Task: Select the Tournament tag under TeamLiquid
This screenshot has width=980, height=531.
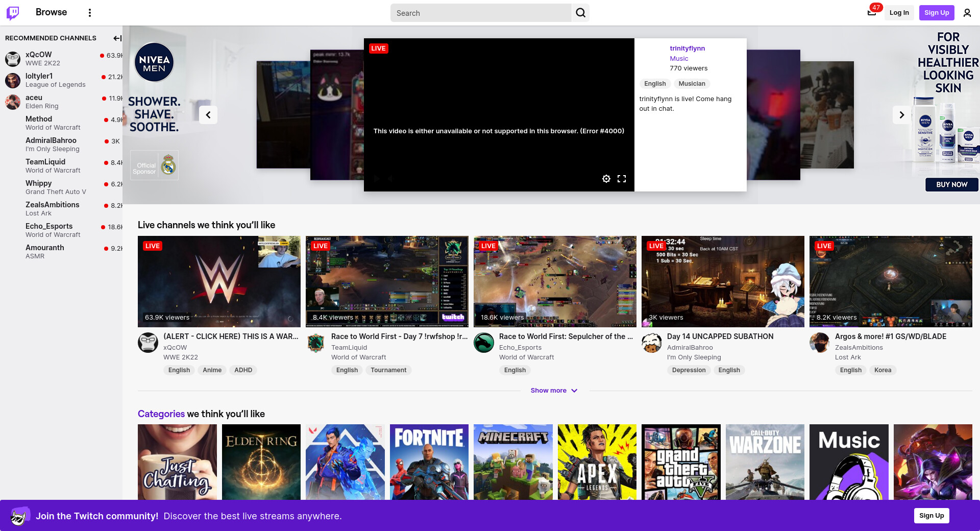Action: coord(388,370)
